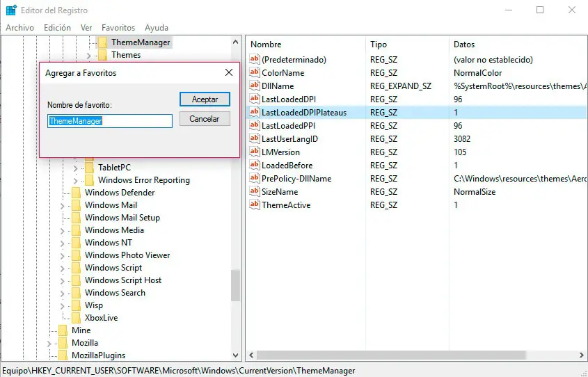Screen dimensions: 588x377
Task: Expand the Windows Mail key
Action: tap(62, 206)
